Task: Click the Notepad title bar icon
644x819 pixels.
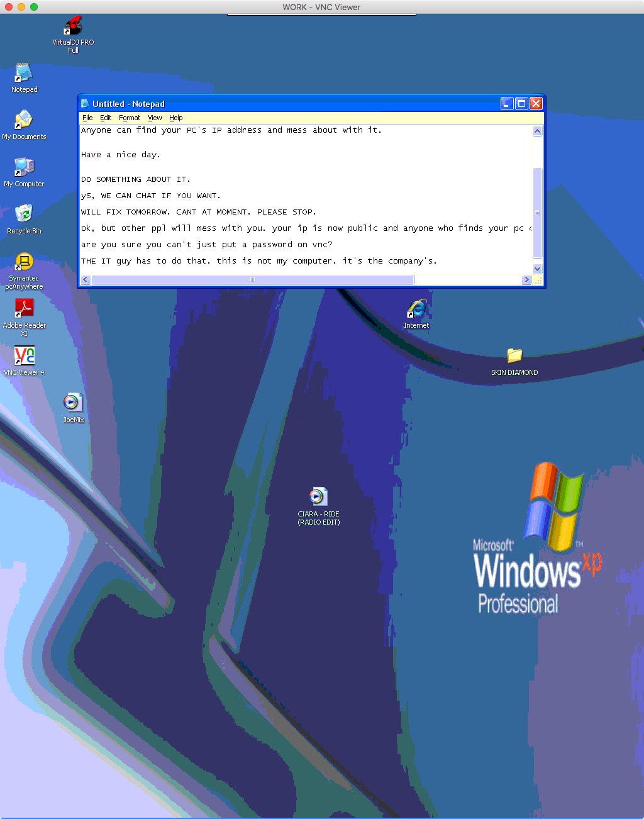Action: coord(85,104)
